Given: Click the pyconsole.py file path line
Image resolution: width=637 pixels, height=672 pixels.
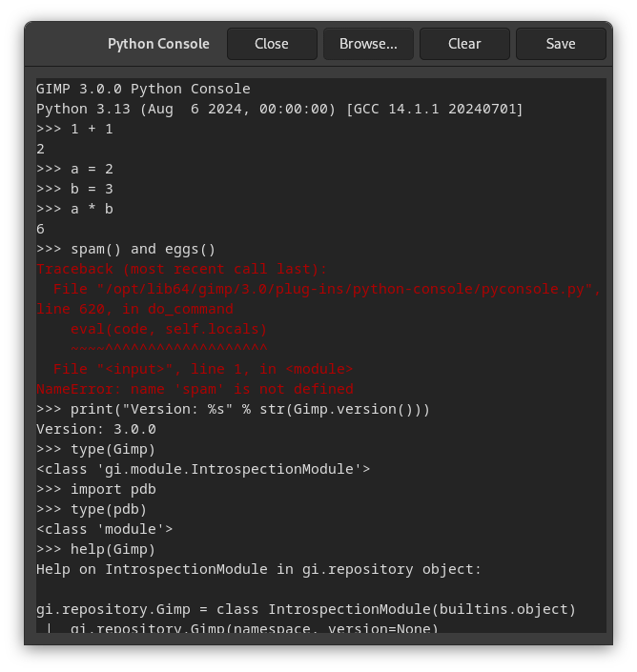Looking at the screenshot, I should tap(324, 289).
